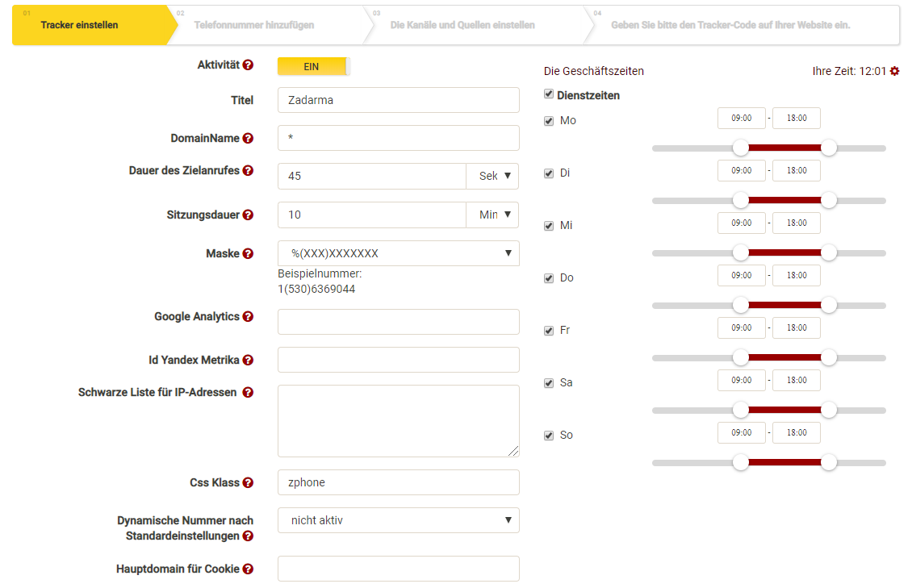Open Die Kanäle und Quellen einstellen step

(x=462, y=25)
